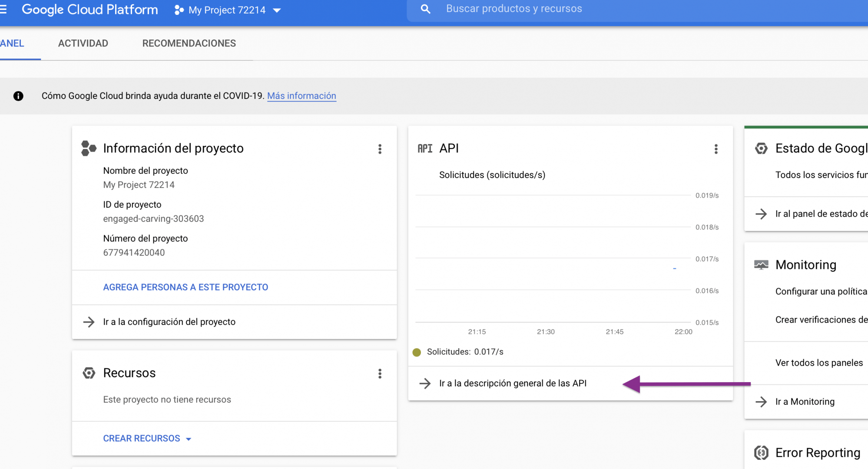
Task: Click the project ID engaged-carving-303603
Action: pyautogui.click(x=153, y=219)
